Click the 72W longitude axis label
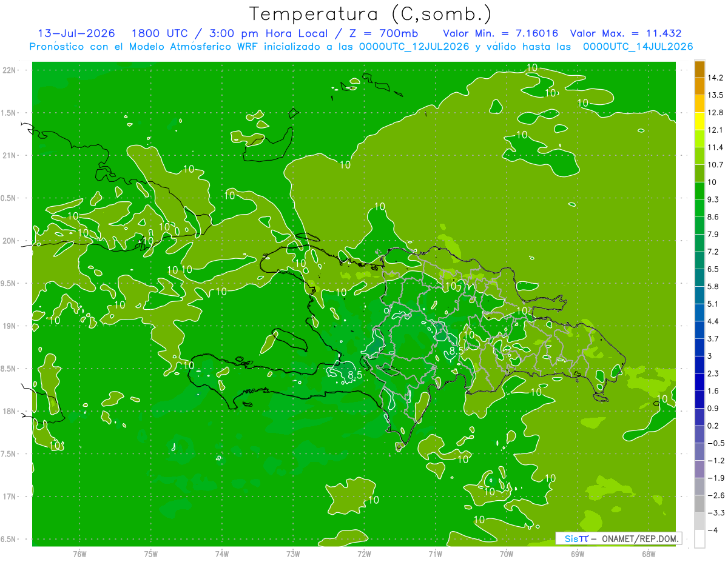 click(x=364, y=554)
